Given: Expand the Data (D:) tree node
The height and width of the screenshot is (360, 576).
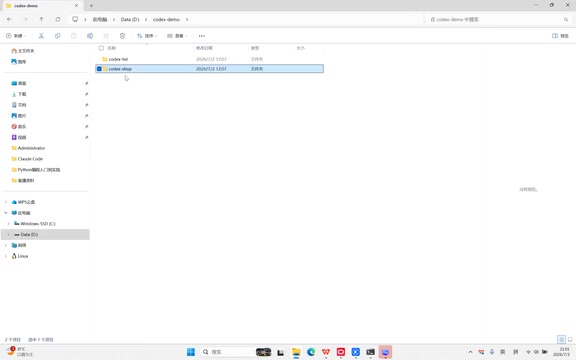Looking at the screenshot, I should pyautogui.click(x=9, y=234).
